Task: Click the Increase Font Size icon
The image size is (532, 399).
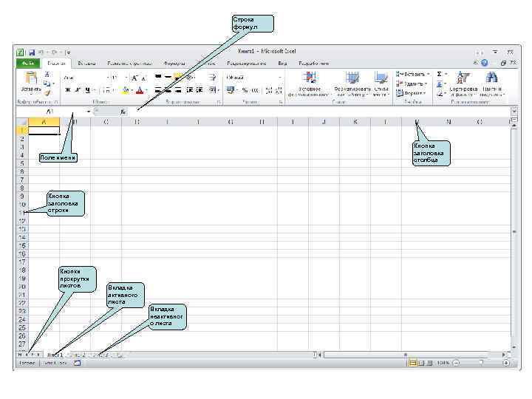Action: [134, 78]
